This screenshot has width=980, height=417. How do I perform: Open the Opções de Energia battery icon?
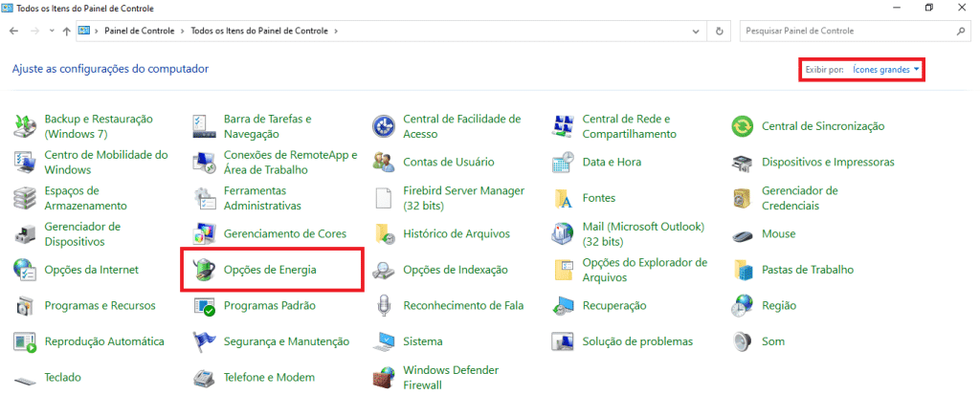click(x=205, y=270)
